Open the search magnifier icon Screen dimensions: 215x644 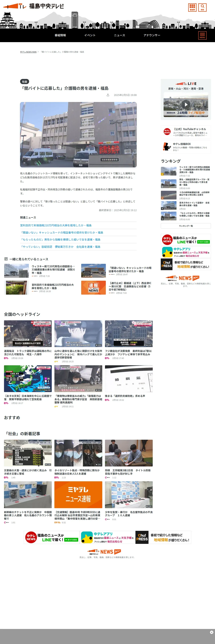tap(202, 7)
